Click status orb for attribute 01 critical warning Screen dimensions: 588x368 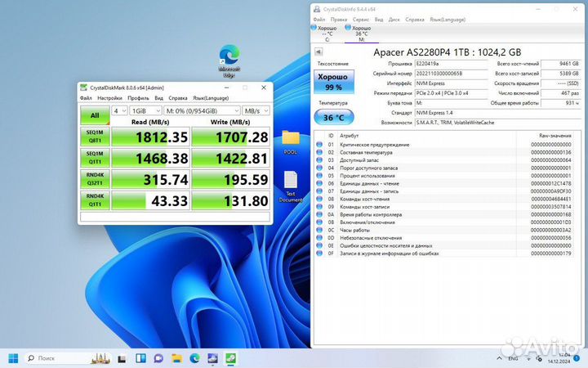click(319, 145)
